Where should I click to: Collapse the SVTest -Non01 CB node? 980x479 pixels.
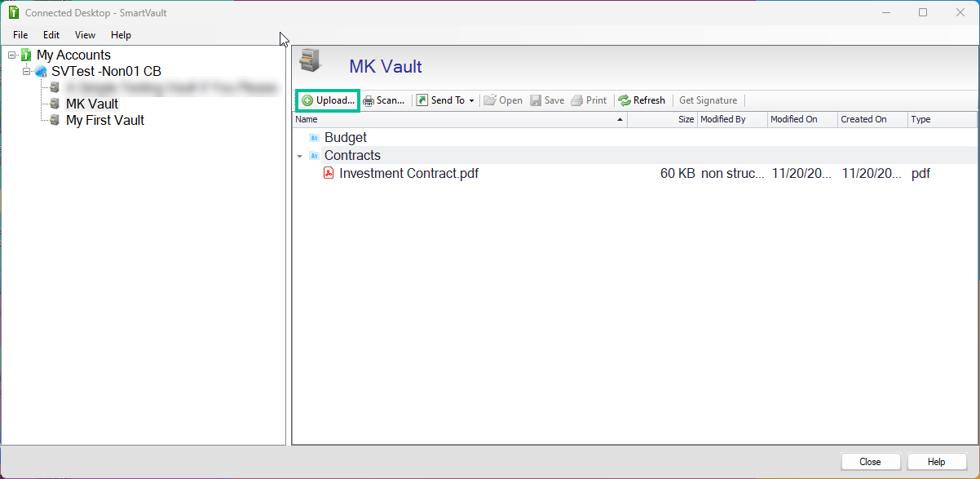26,72
